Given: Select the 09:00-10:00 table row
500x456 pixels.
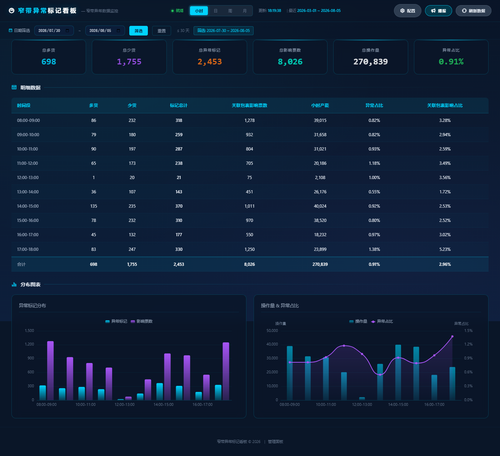Looking at the screenshot, I should point(250,135).
